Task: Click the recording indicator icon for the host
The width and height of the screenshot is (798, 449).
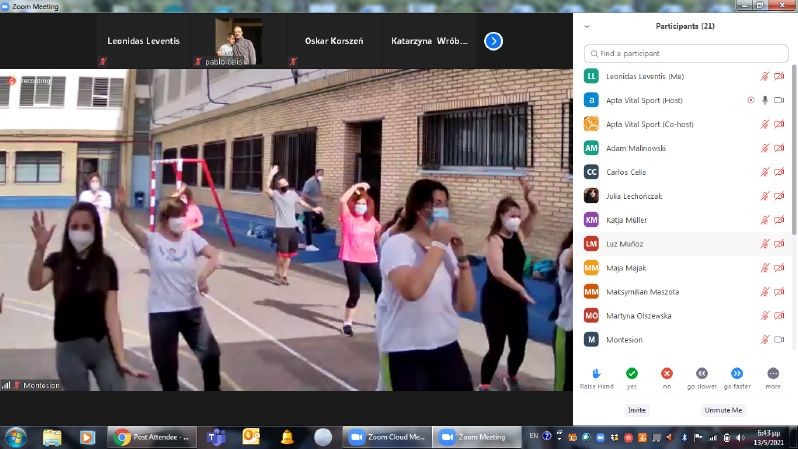Action: pos(751,100)
